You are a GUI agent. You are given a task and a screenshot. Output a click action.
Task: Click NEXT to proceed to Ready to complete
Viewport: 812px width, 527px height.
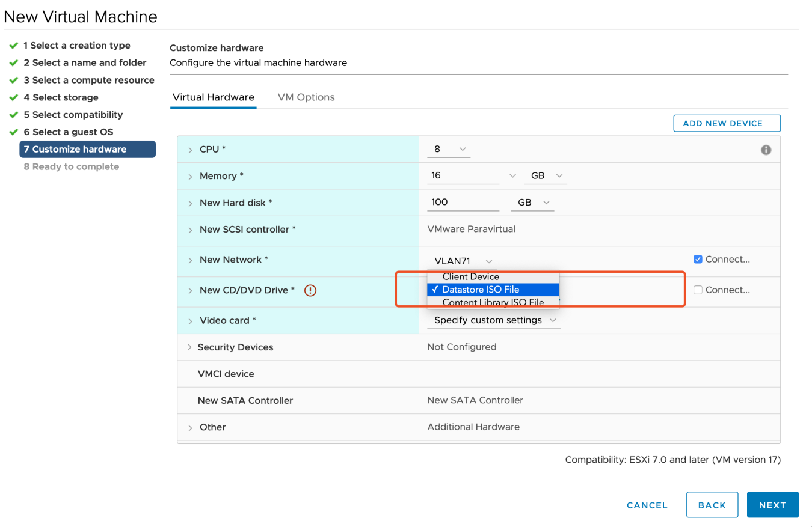click(x=772, y=505)
